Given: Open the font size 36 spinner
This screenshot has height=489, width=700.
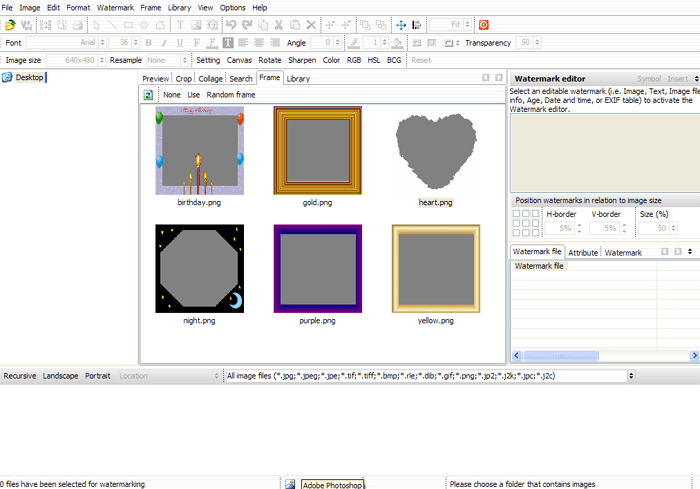Looking at the screenshot, I should (x=136, y=43).
